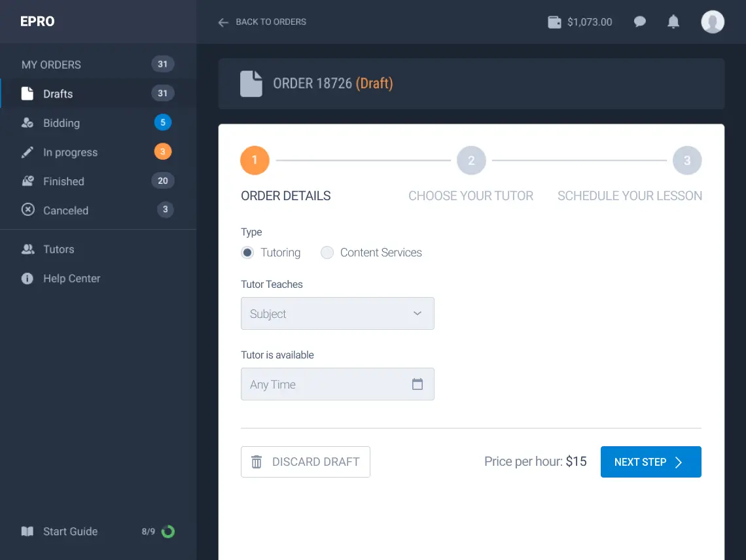Viewport: 746px width, 560px height.
Task: Click the Start Guide progress ring
Action: click(168, 531)
